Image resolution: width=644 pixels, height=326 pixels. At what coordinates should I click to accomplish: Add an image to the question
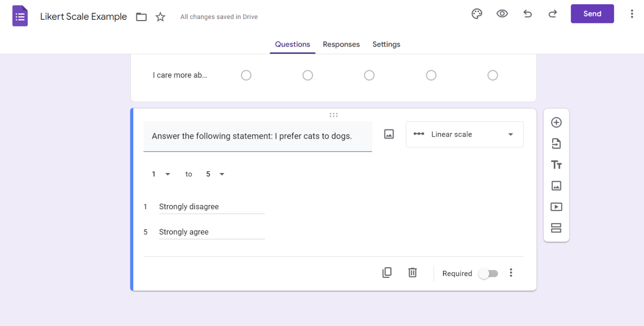coord(389,134)
